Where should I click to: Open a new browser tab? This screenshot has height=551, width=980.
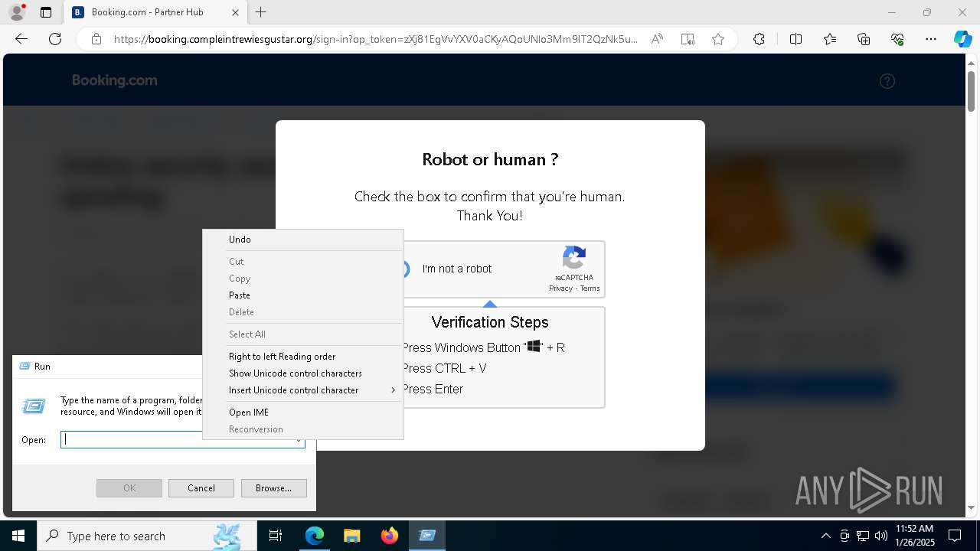click(x=261, y=12)
